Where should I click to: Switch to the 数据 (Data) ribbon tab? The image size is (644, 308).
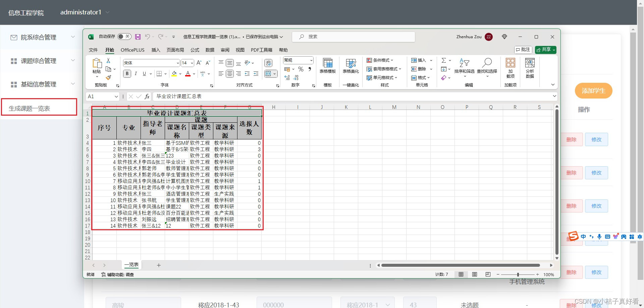[210, 50]
